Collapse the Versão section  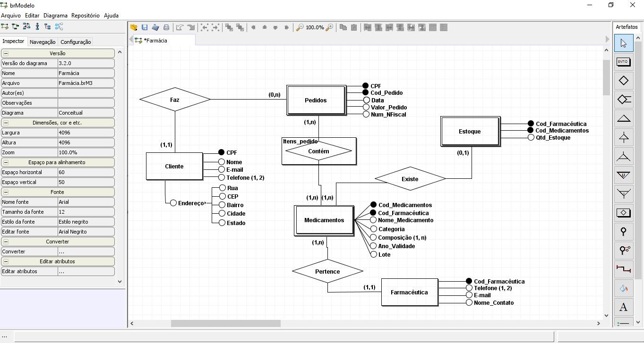click(x=6, y=53)
